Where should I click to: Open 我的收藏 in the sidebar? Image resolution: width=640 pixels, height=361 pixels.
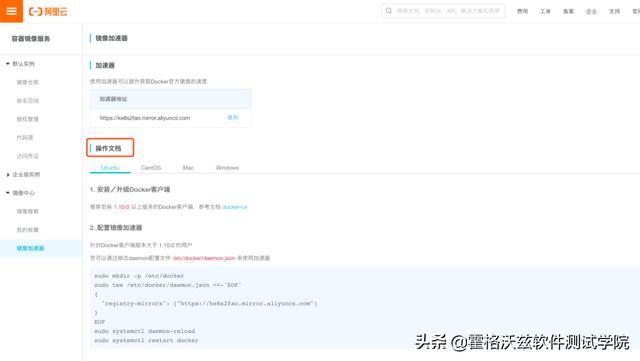[x=27, y=230]
